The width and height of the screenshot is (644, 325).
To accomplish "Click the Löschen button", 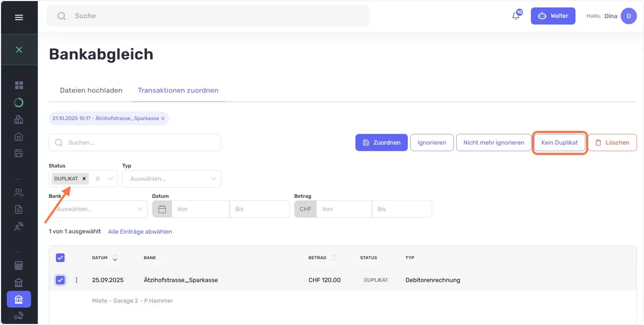I will 612,143.
